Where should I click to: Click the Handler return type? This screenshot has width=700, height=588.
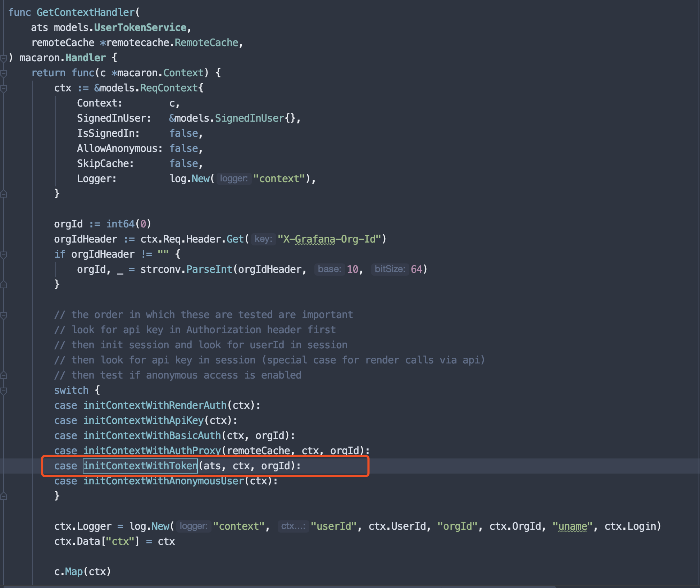click(x=86, y=58)
